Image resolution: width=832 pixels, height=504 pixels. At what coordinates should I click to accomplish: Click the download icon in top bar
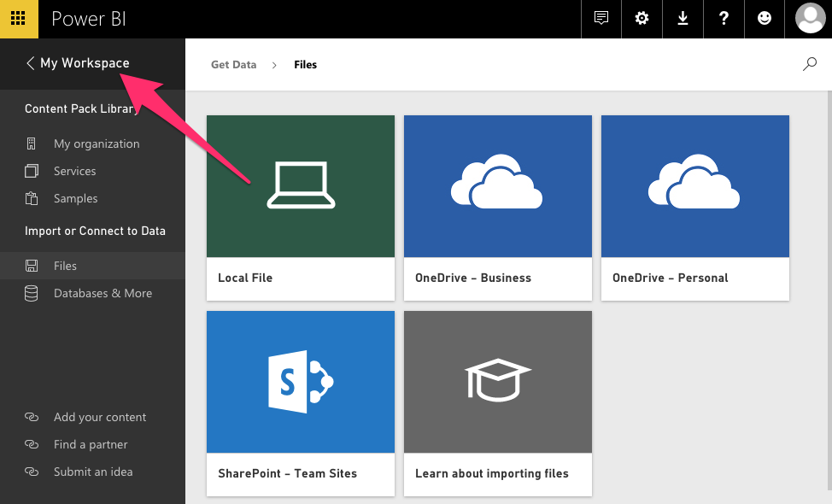click(x=683, y=18)
